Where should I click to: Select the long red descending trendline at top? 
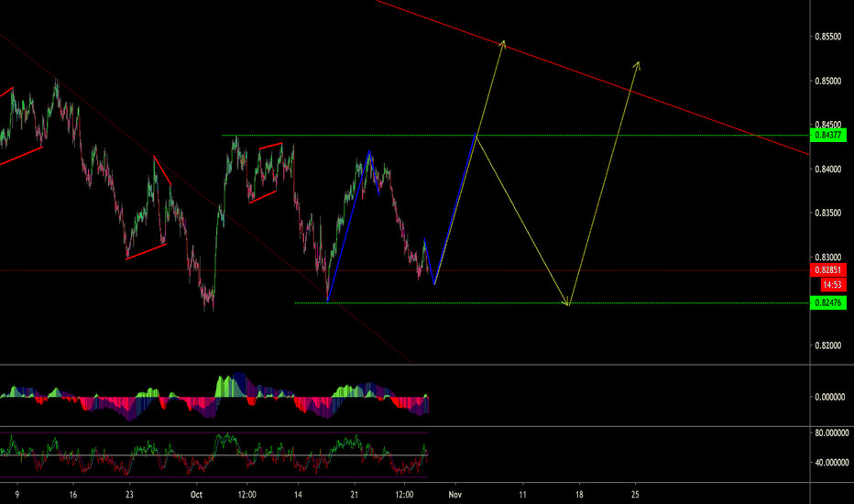coord(593,78)
